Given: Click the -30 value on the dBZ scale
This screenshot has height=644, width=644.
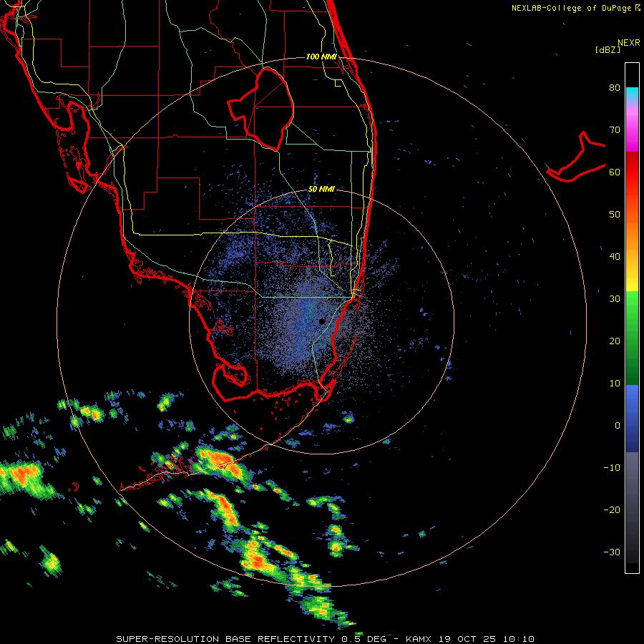Looking at the screenshot, I should coord(612,552).
